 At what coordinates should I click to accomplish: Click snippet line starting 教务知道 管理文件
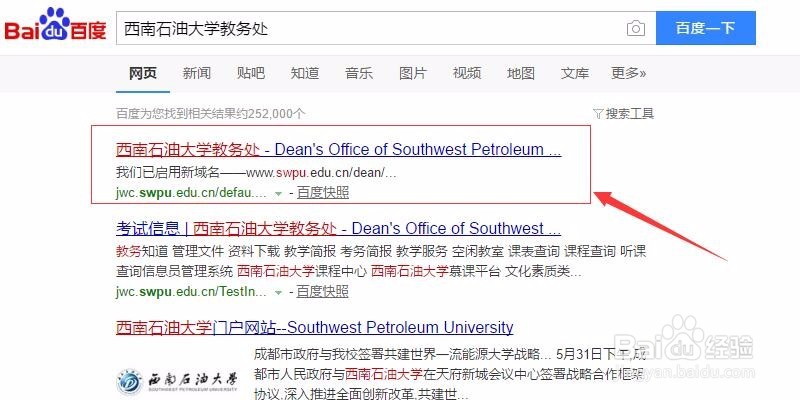coord(381,251)
